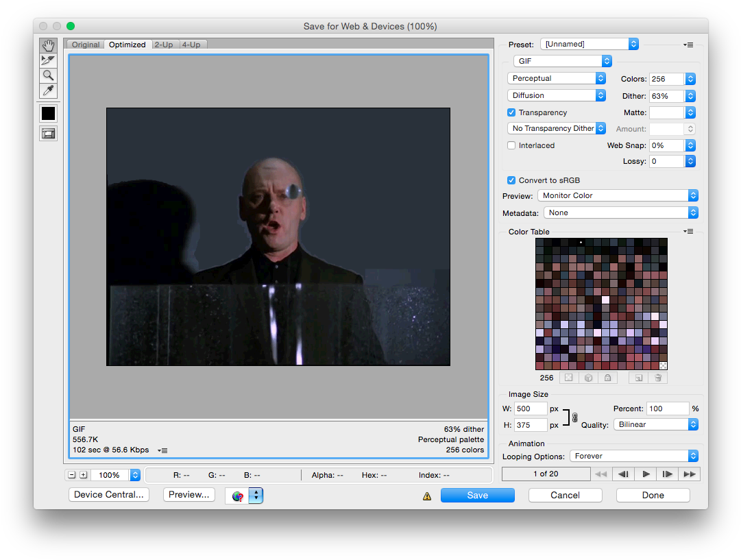Viewport: 741px width, 560px height.
Task: Open preview info flyout menu icon
Action: pos(162,450)
